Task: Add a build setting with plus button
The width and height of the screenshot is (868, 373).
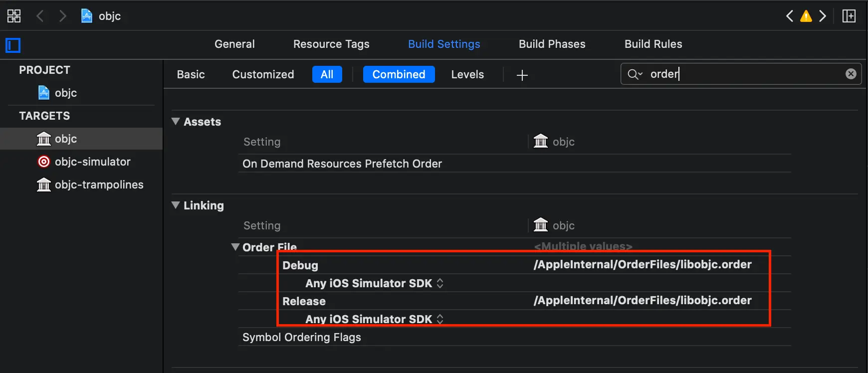Action: tap(522, 75)
